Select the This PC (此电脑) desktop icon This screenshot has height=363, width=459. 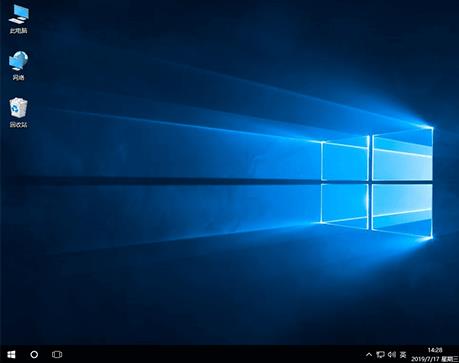18,19
